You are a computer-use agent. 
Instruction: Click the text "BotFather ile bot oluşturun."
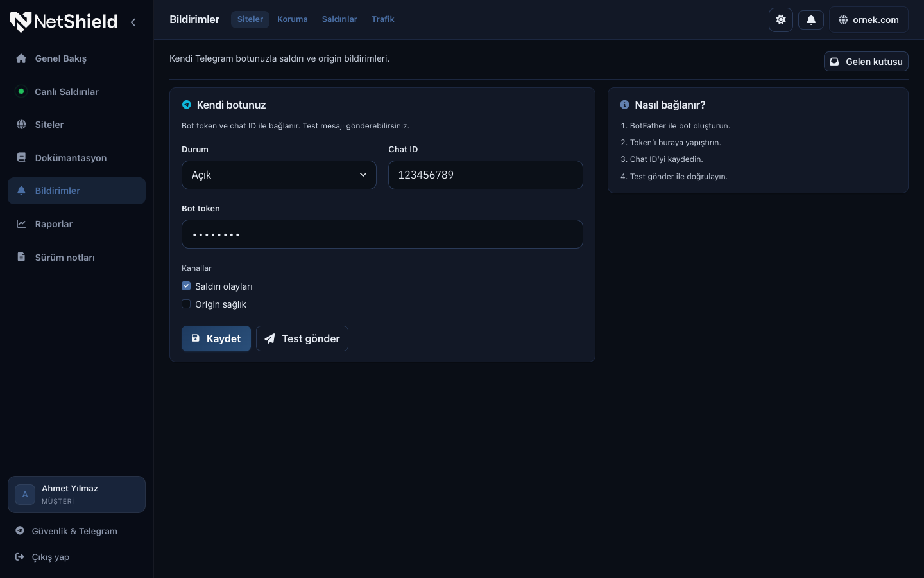[x=680, y=126]
